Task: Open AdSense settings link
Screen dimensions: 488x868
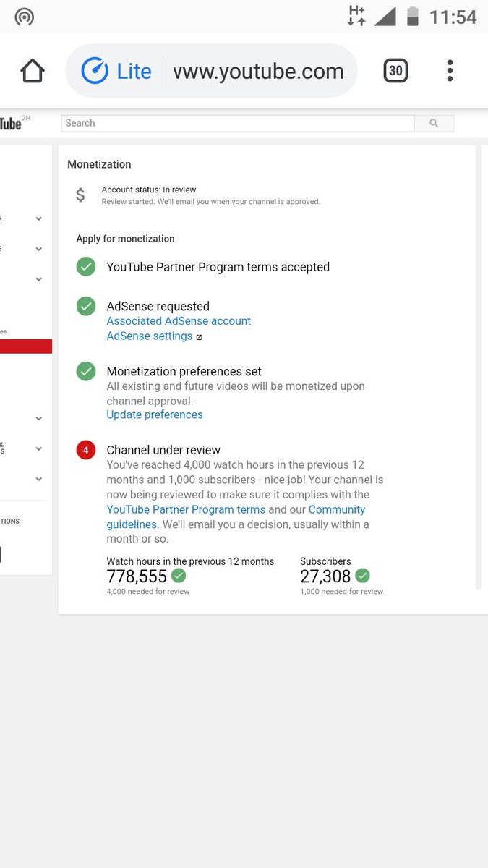Action: pos(150,336)
